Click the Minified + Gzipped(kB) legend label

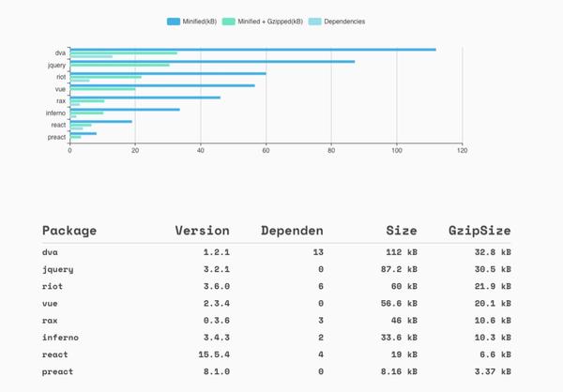coord(270,22)
